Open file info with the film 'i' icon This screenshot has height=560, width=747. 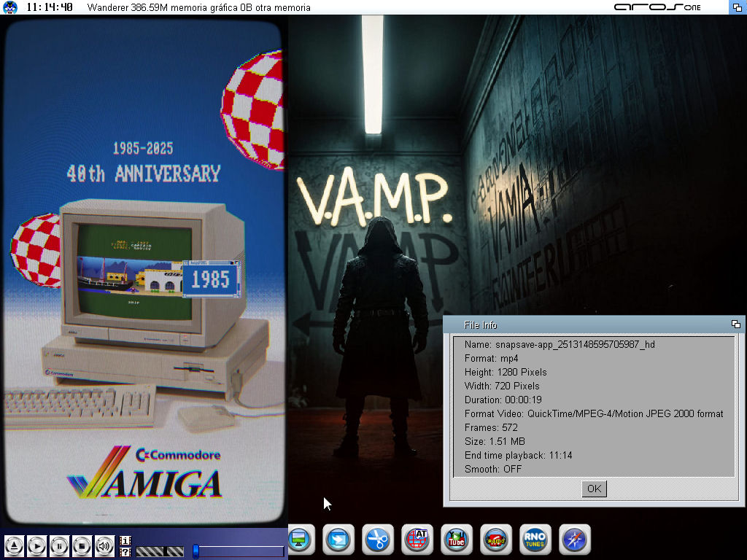pyautogui.click(x=125, y=540)
